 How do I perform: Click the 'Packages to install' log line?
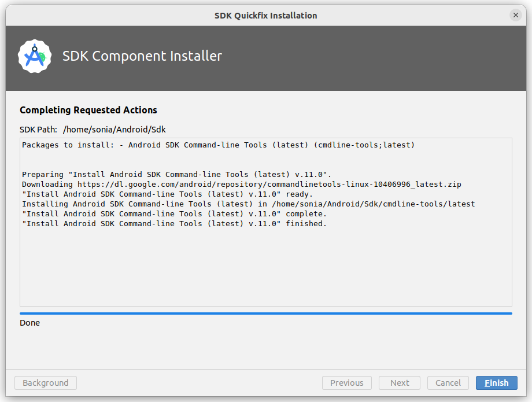(x=218, y=145)
